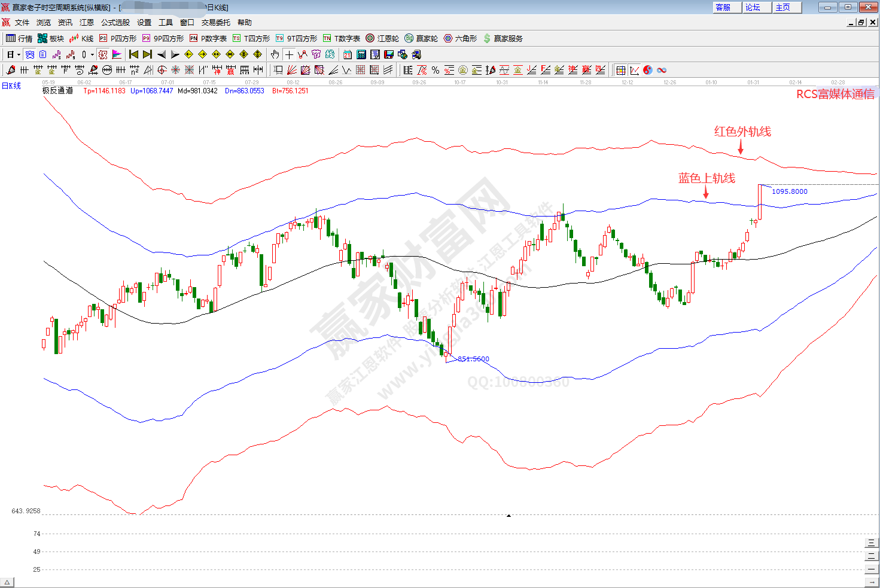Click the yin-yang taiji icon
Viewport: 880px width, 588px height.
click(x=648, y=70)
